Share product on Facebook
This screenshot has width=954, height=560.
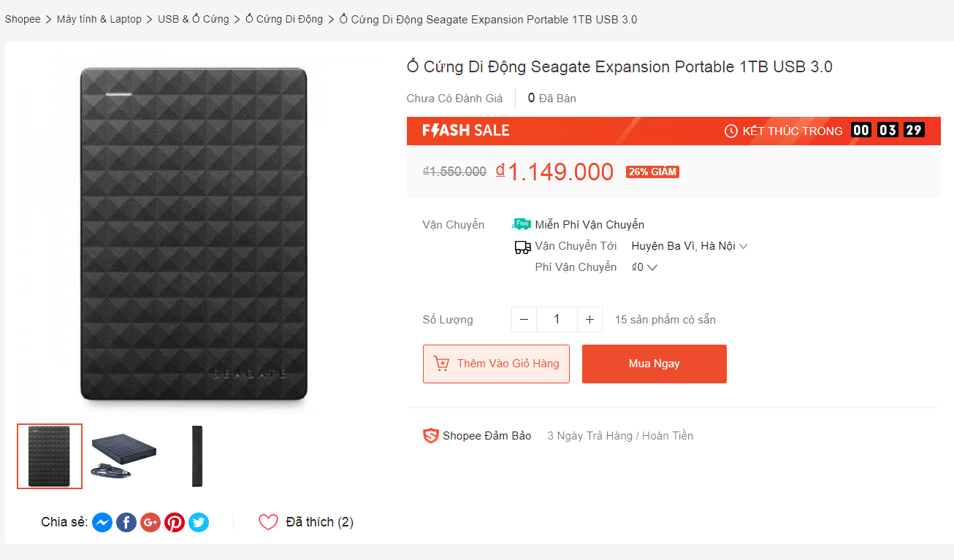point(126,522)
